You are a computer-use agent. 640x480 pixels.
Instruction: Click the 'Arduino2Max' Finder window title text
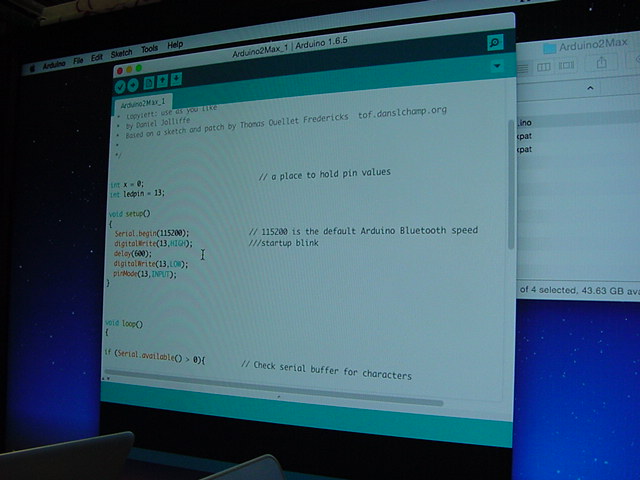(x=593, y=44)
